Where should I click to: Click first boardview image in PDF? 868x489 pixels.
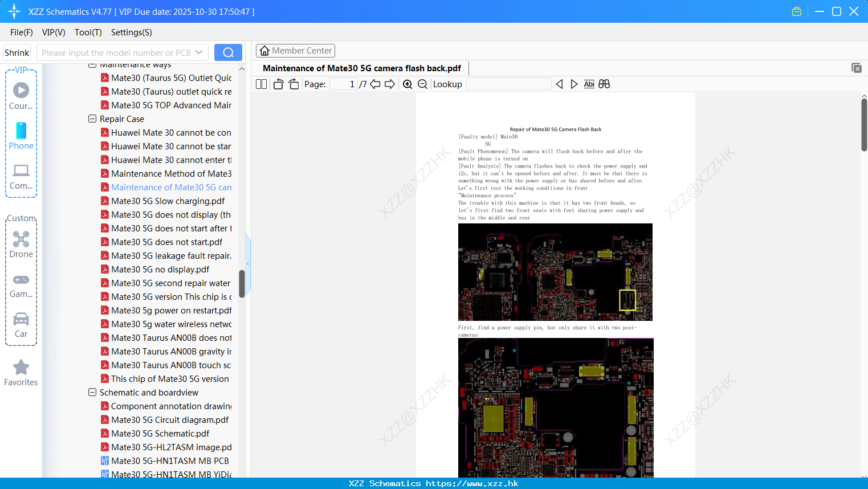(555, 272)
